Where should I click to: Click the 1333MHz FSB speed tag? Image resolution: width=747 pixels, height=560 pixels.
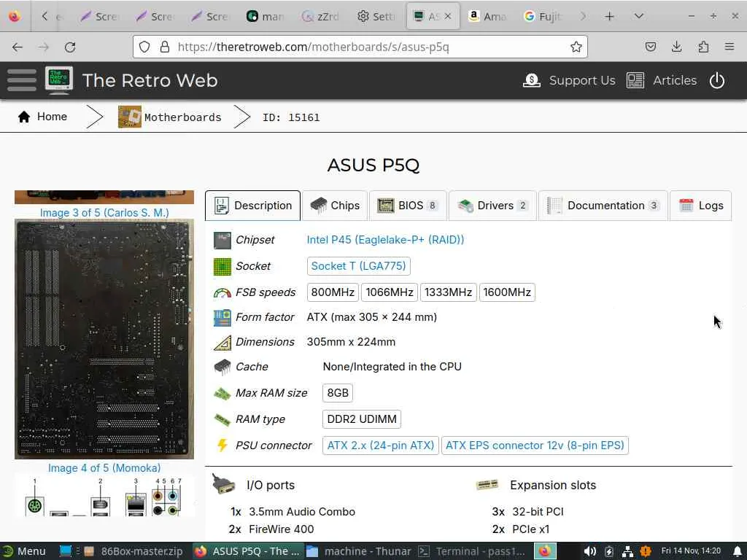[449, 292]
